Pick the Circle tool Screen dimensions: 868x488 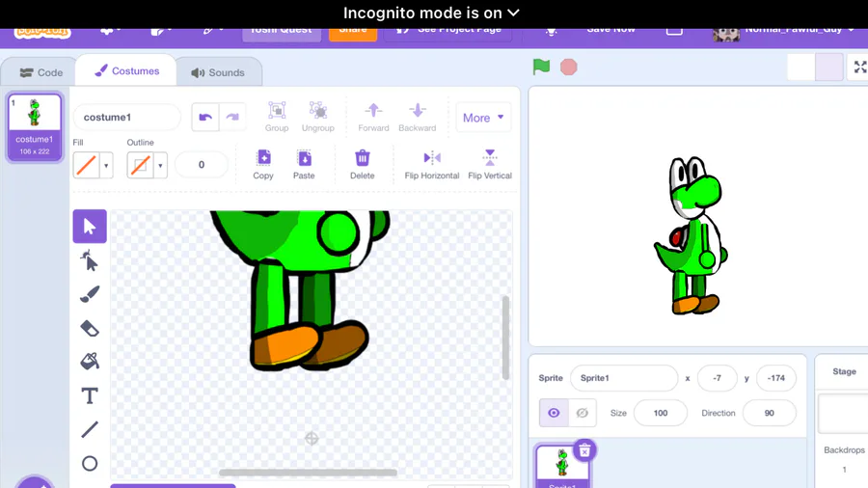tap(90, 463)
